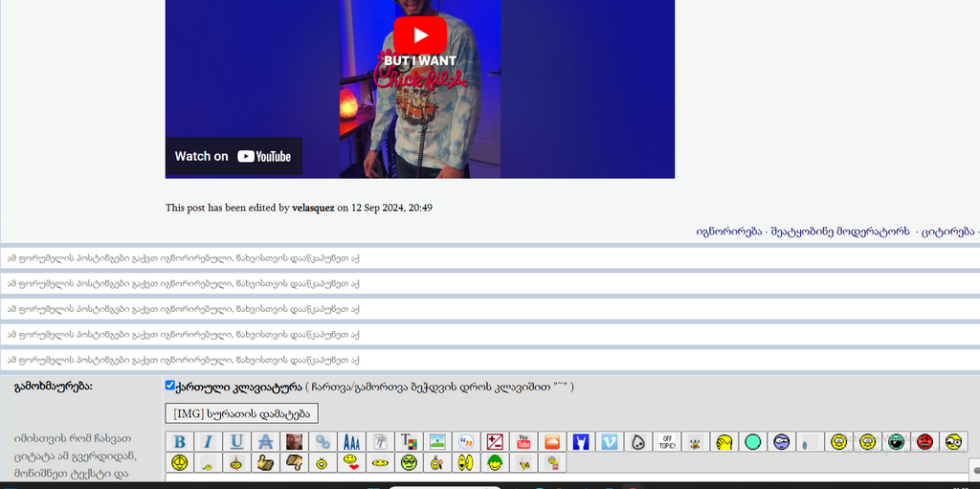Insert the red angry face emoticon
This screenshot has width=980, height=489.
(x=925, y=442)
